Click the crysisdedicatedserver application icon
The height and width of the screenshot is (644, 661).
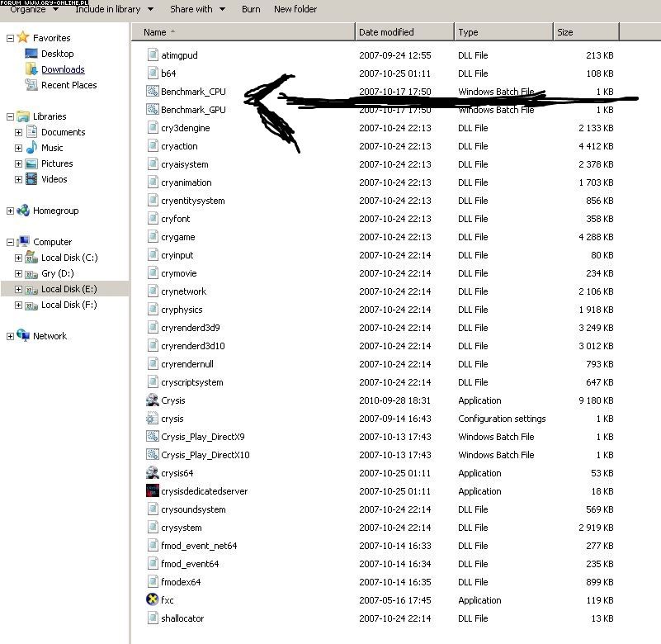152,491
